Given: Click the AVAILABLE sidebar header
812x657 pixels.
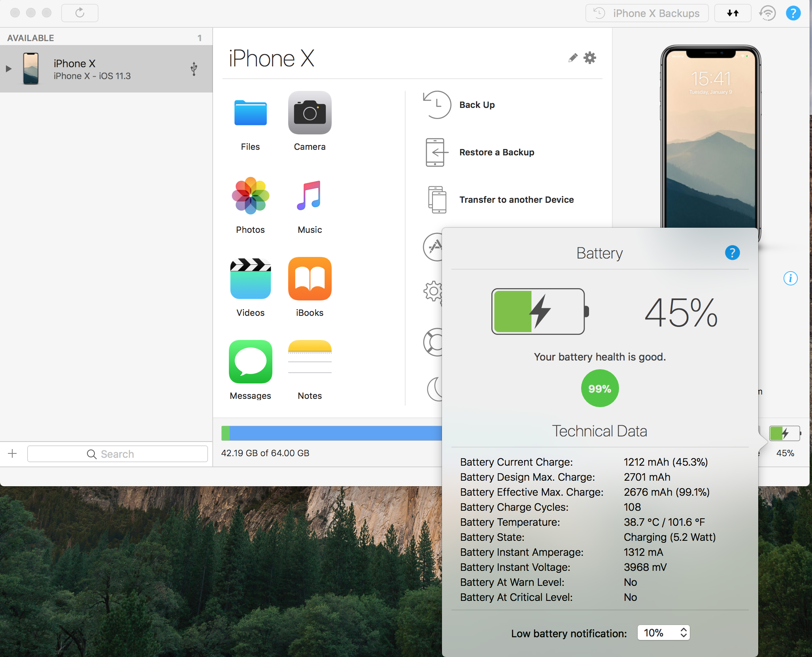Looking at the screenshot, I should click(30, 38).
